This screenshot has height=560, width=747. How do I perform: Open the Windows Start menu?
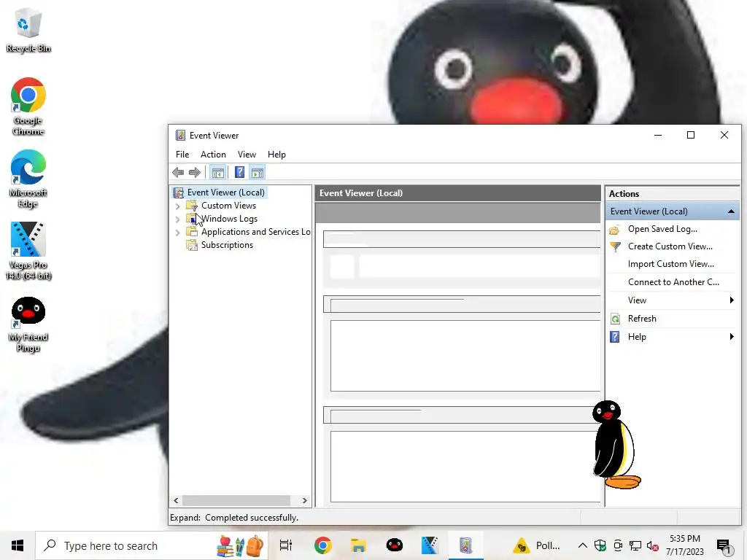pyautogui.click(x=18, y=545)
